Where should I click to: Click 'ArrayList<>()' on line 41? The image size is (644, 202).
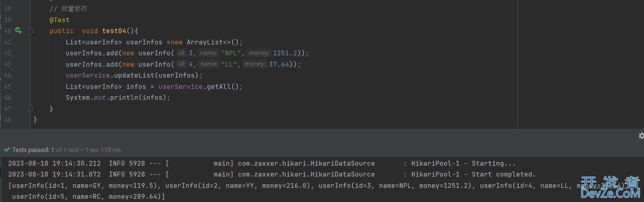tap(213, 42)
